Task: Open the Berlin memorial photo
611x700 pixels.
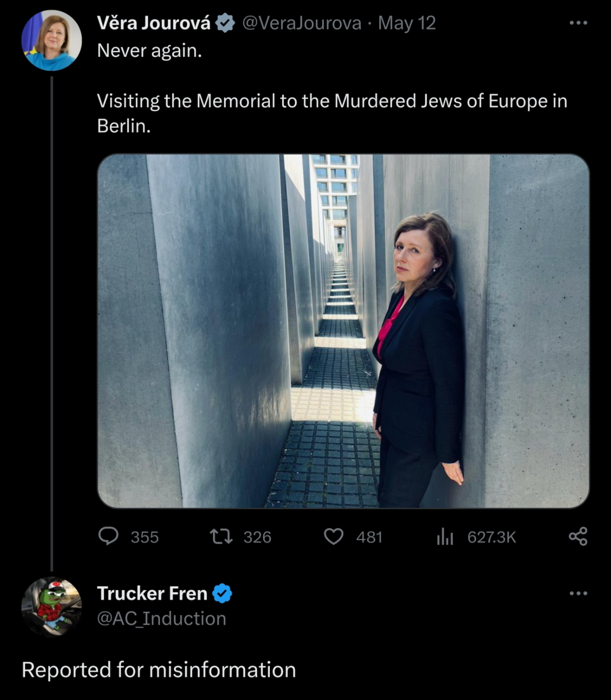Action: [343, 331]
